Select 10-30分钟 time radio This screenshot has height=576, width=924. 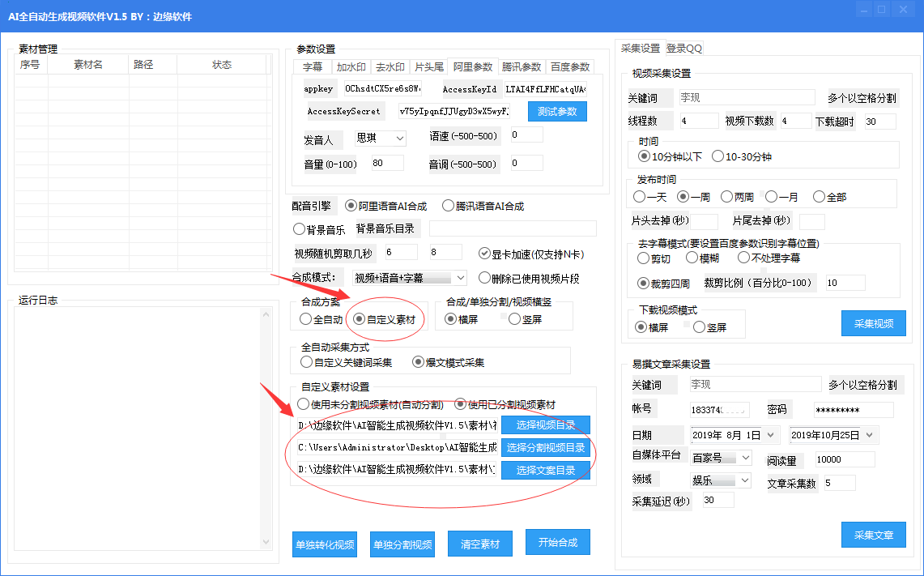741,156
